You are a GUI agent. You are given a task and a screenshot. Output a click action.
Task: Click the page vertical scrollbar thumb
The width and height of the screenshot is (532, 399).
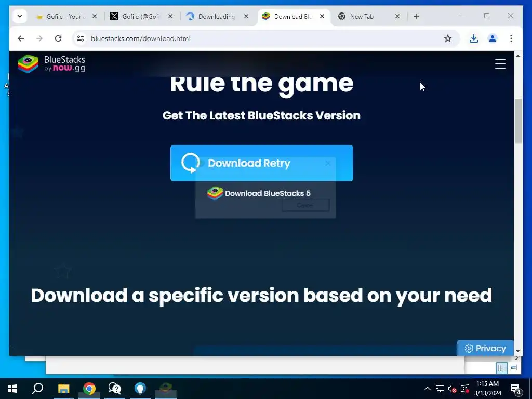click(518, 121)
